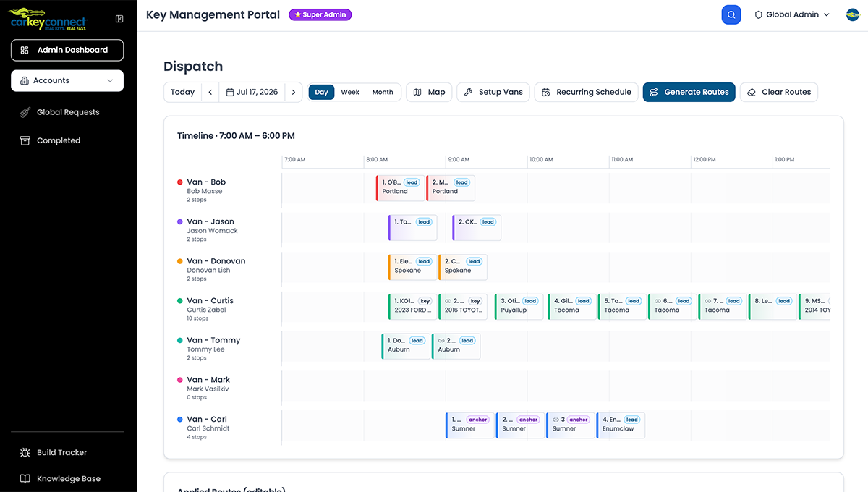Click the Admin Dashboard grid icon
This screenshot has width=868, height=492.
click(x=25, y=50)
